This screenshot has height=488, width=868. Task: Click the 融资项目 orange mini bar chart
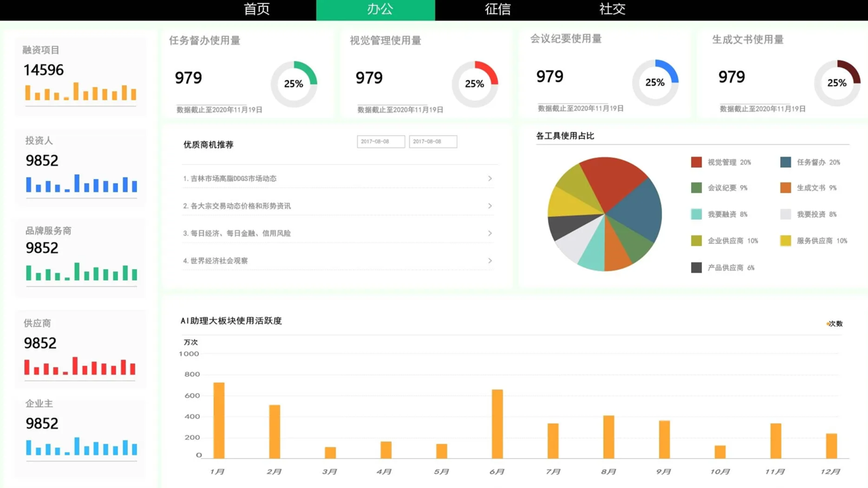point(81,92)
